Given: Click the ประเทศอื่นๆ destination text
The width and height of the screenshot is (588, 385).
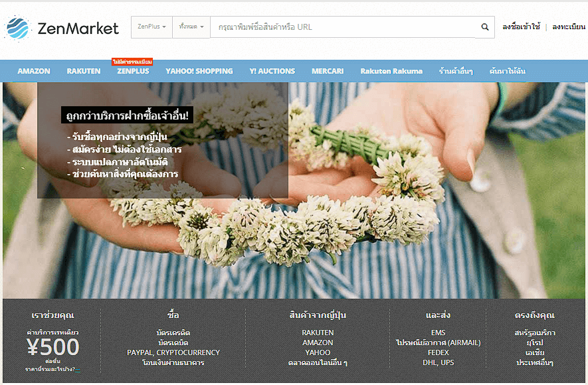Looking at the screenshot, I should 534,362.
